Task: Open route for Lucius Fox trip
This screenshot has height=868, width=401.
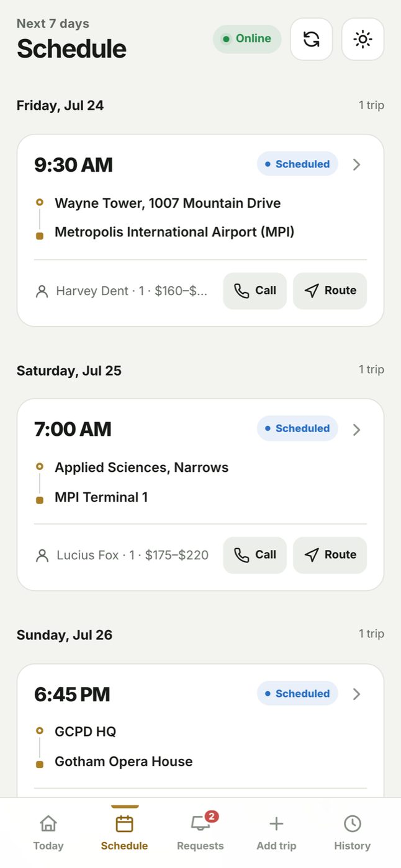Action: pos(330,555)
